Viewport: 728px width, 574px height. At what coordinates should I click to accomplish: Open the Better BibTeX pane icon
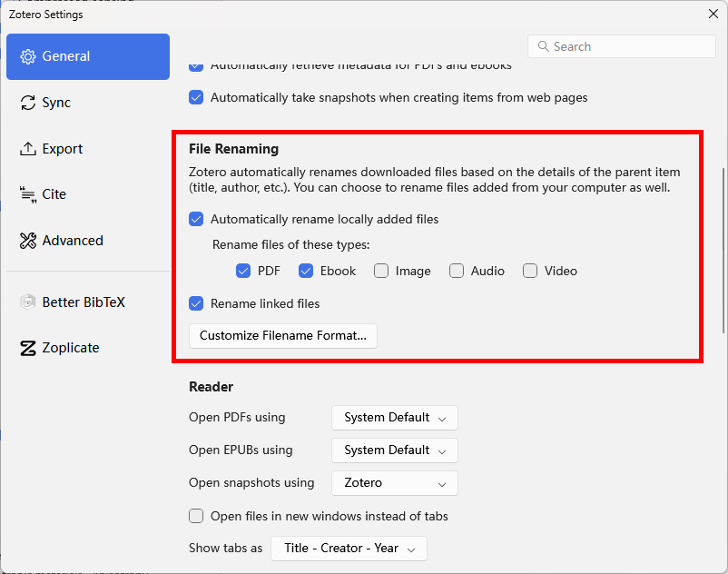26,302
